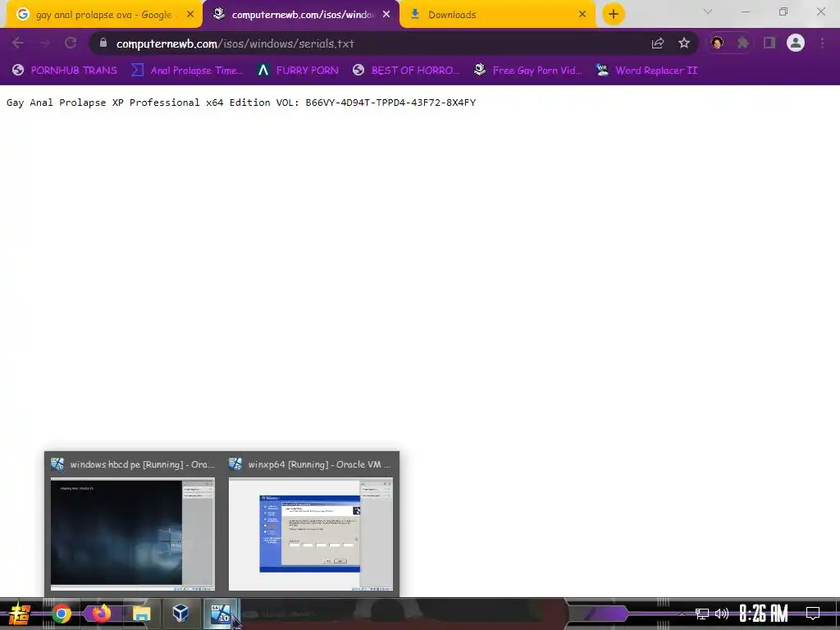Image resolution: width=840 pixels, height=630 pixels.
Task: Open File Explorer from the taskbar
Action: tap(141, 614)
